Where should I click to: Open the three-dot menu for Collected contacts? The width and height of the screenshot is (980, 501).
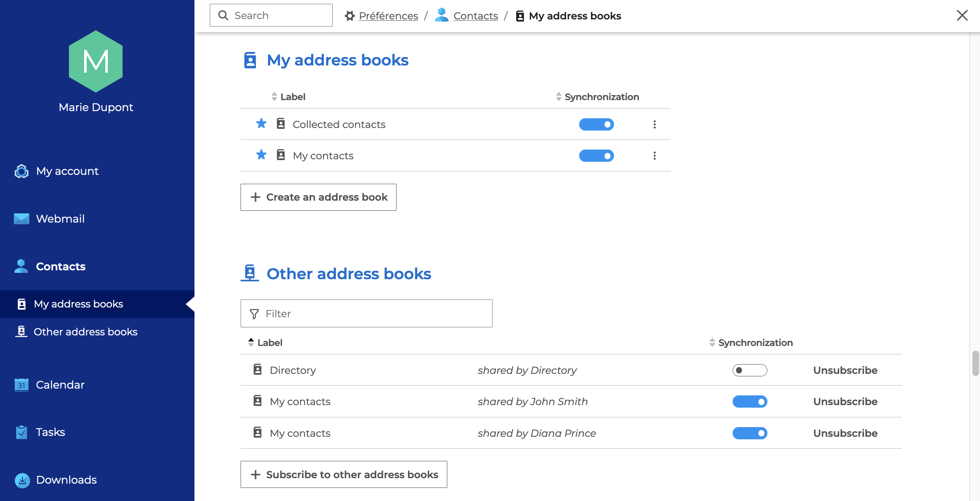point(654,125)
